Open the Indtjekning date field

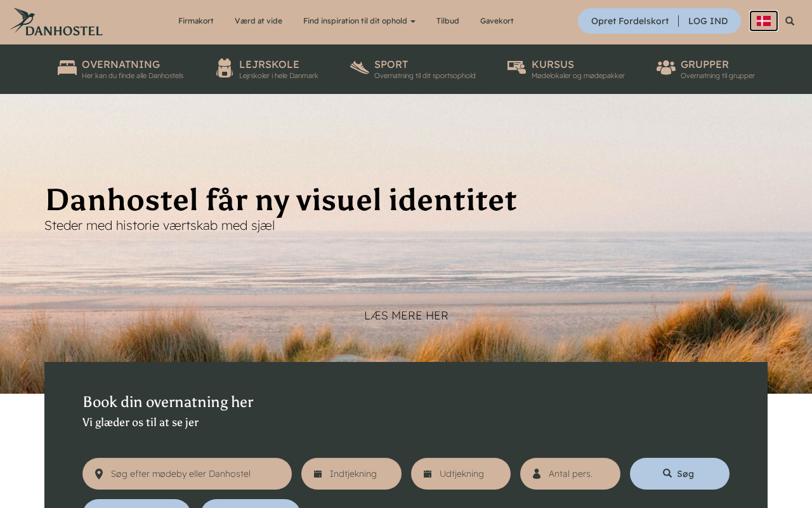(351, 474)
